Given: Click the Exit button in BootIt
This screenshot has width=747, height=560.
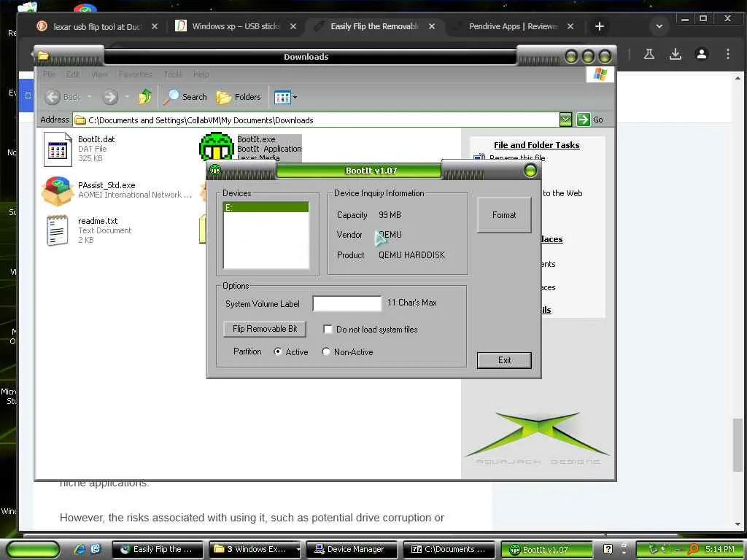Looking at the screenshot, I should click(x=504, y=360).
